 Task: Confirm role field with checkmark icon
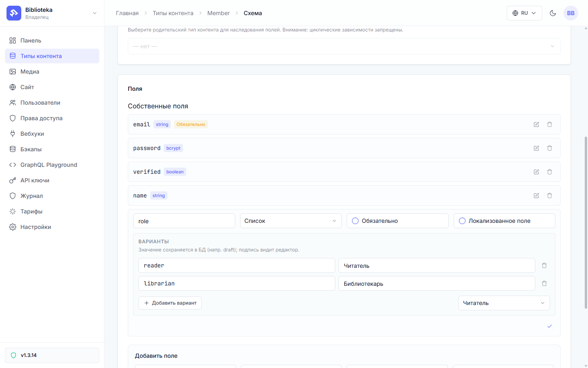click(x=550, y=326)
